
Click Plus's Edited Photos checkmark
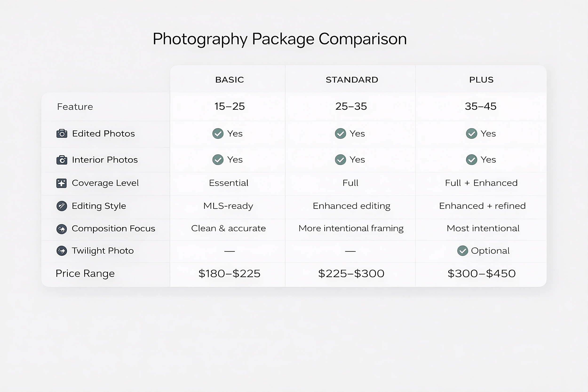pos(472,134)
